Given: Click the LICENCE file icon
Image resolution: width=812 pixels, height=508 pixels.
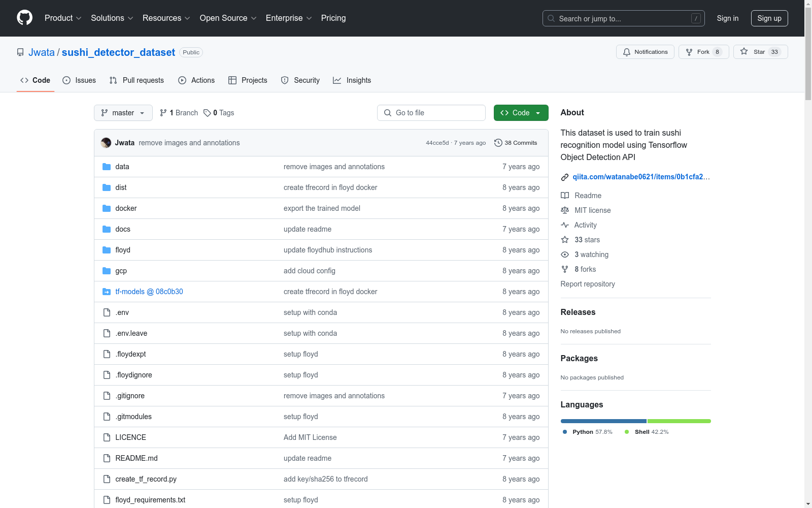Looking at the screenshot, I should 107,437.
